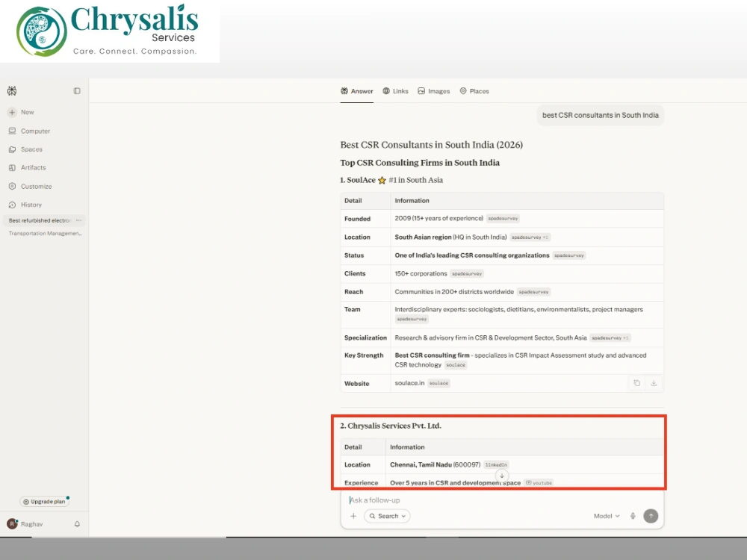Screen dimensions: 747x560
Task: Click the Perplexity logo icon in sidebar
Action: click(x=12, y=90)
